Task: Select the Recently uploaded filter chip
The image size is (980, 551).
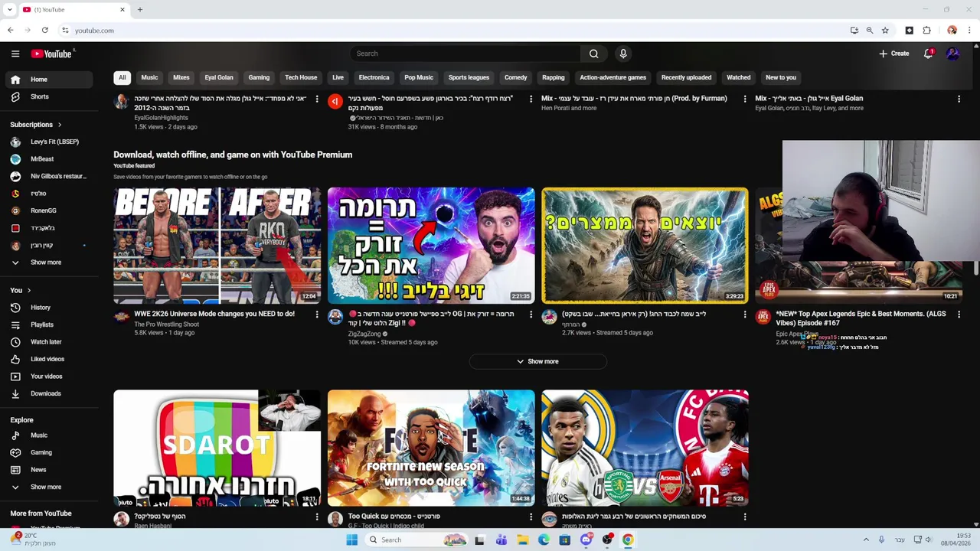Action: [x=686, y=77]
